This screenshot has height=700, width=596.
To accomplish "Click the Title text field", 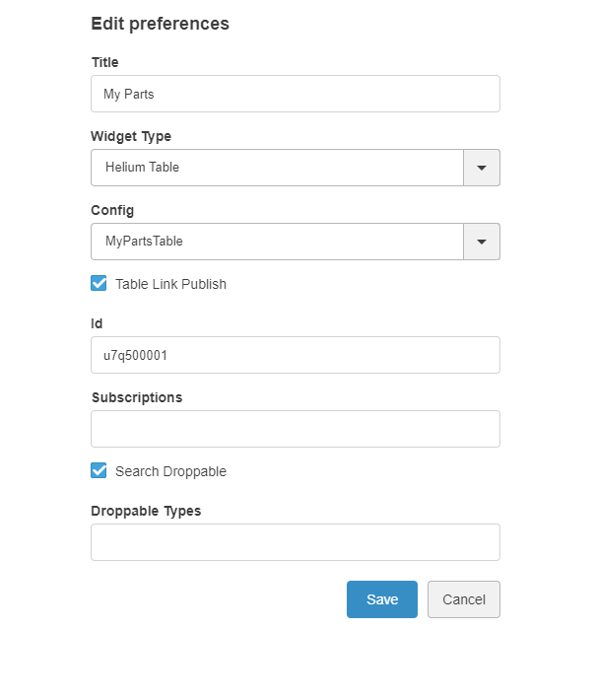I will (295, 94).
